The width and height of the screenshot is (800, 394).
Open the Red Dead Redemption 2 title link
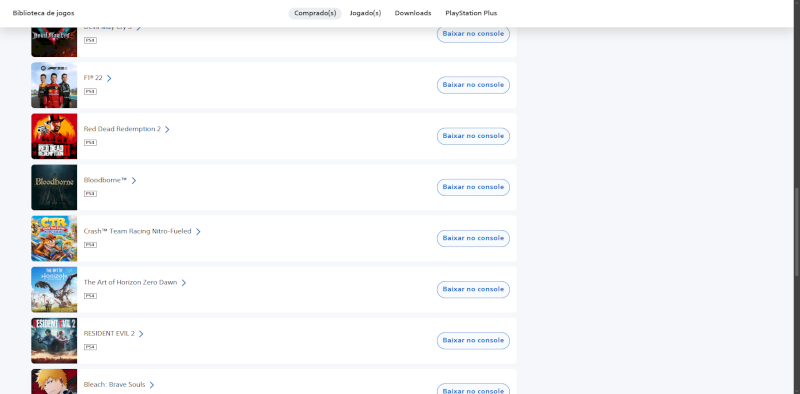122,129
